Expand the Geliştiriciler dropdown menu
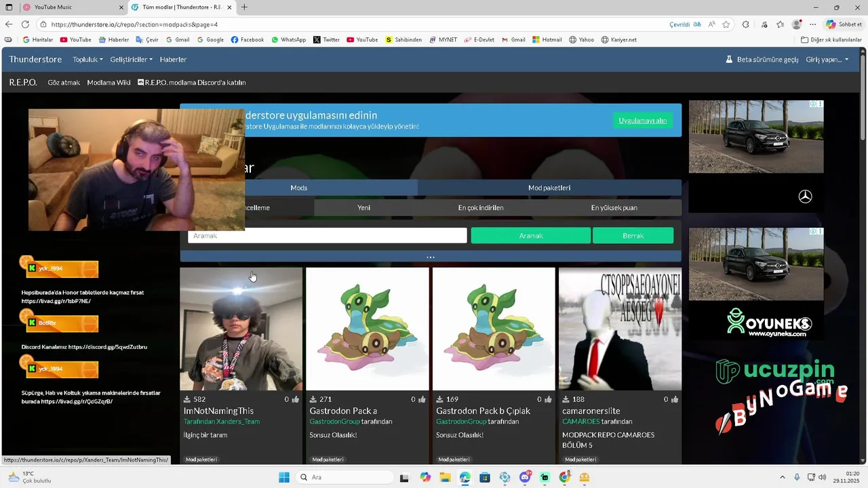This screenshot has height=488, width=868. pyautogui.click(x=131, y=60)
